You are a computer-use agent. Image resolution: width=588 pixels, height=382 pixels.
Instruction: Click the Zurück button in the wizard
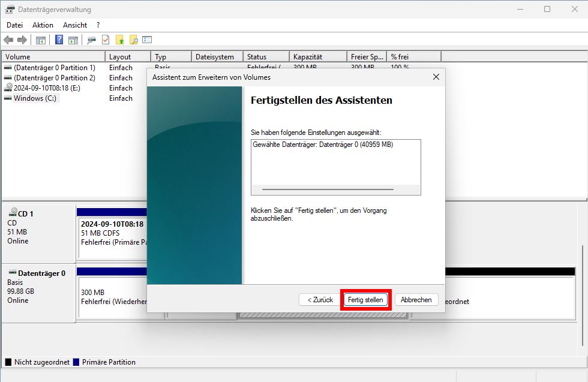tap(319, 299)
